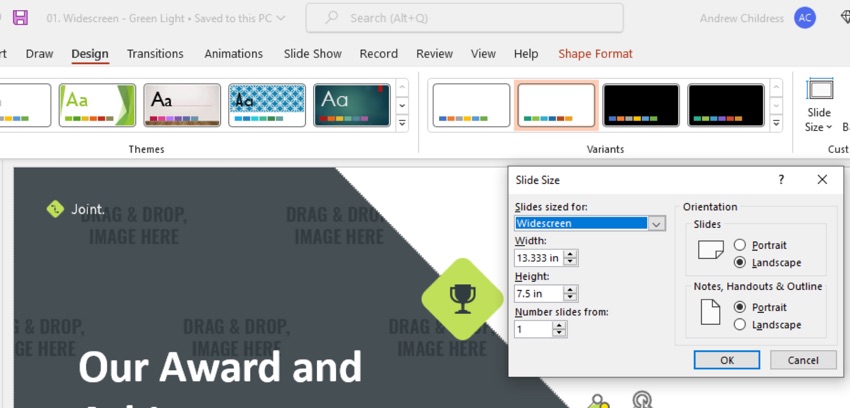Image resolution: width=850 pixels, height=408 pixels.
Task: Open the Design tab
Action: click(x=90, y=54)
